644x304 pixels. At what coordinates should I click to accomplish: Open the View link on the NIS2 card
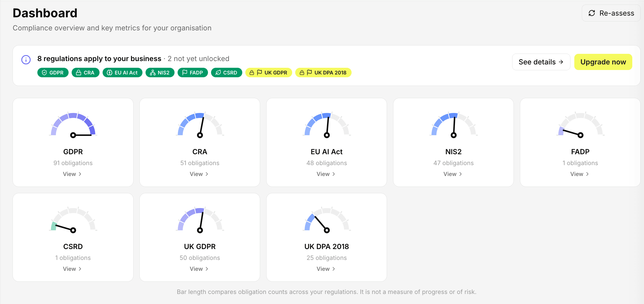pyautogui.click(x=453, y=174)
